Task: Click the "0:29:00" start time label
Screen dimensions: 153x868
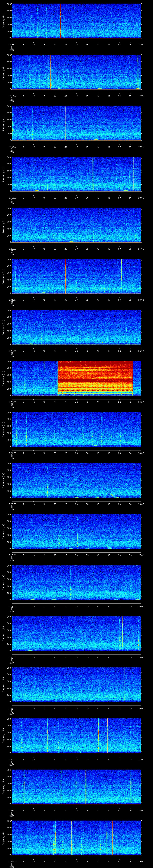Action: (x=12, y=708)
